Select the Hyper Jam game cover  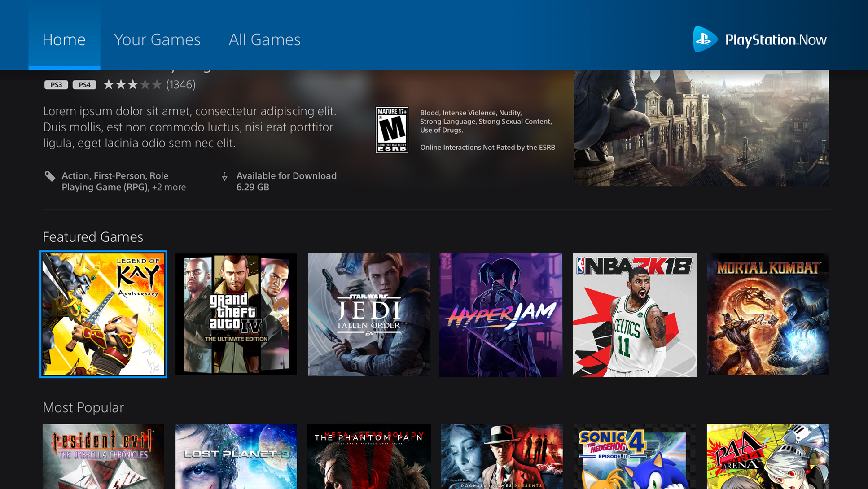click(500, 314)
